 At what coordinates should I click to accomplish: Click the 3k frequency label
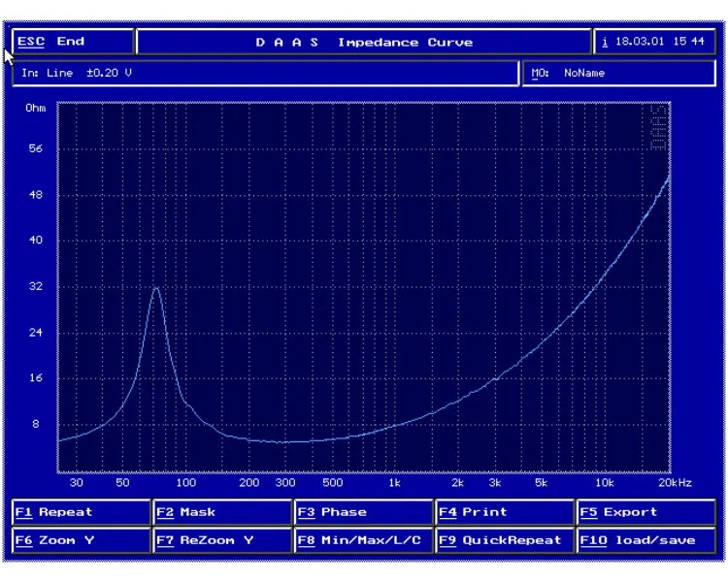495,483
